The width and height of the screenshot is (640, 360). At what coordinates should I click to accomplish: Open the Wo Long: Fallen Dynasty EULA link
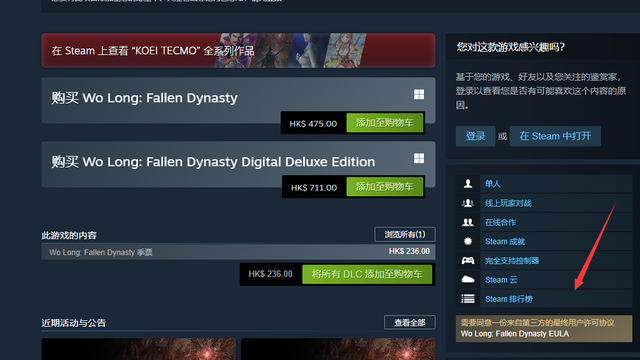coord(515,334)
